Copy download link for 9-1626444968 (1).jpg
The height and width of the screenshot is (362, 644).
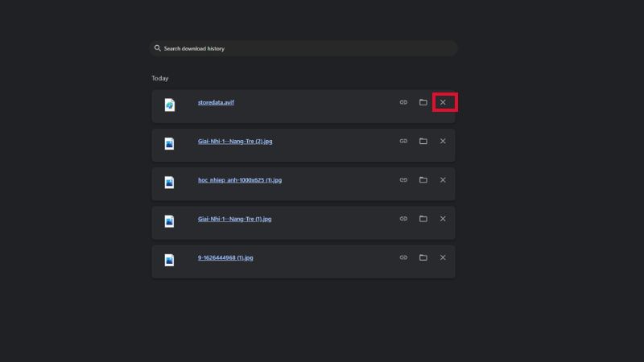tap(403, 257)
